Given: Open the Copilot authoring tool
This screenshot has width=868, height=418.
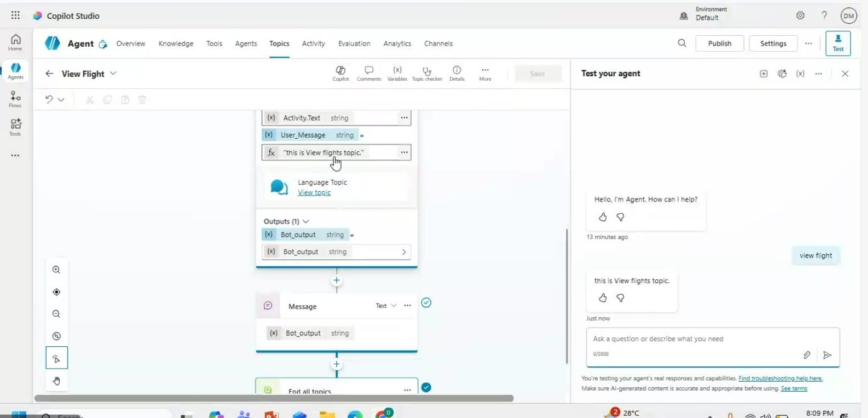Looking at the screenshot, I should click(340, 73).
